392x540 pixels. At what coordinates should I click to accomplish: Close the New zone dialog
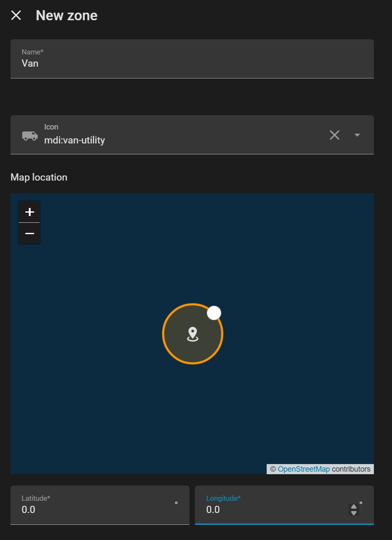pyautogui.click(x=16, y=16)
